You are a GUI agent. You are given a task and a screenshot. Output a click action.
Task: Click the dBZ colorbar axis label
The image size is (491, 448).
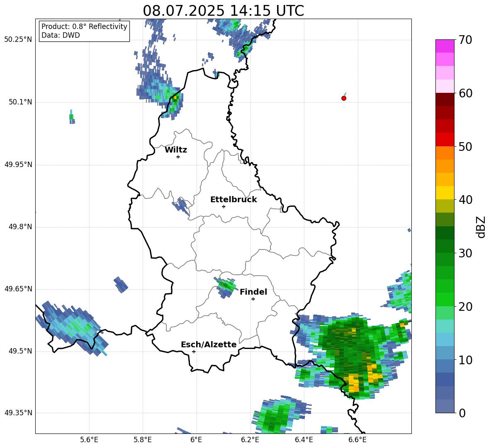(480, 227)
